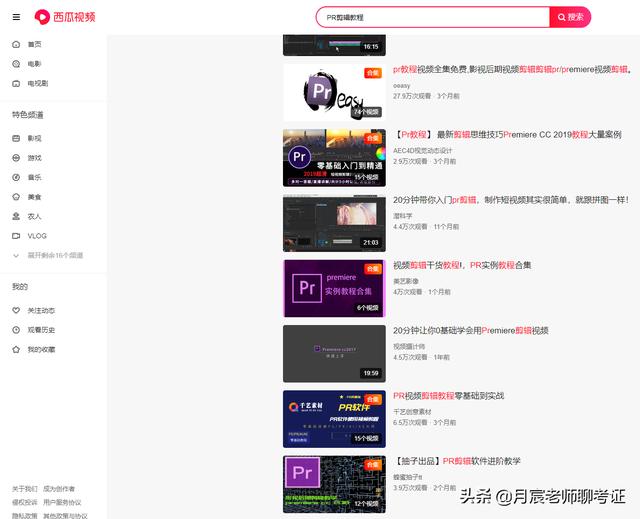Open title 20分钟带你入门pr剪辑
This screenshot has height=519, width=640.
tap(511, 200)
